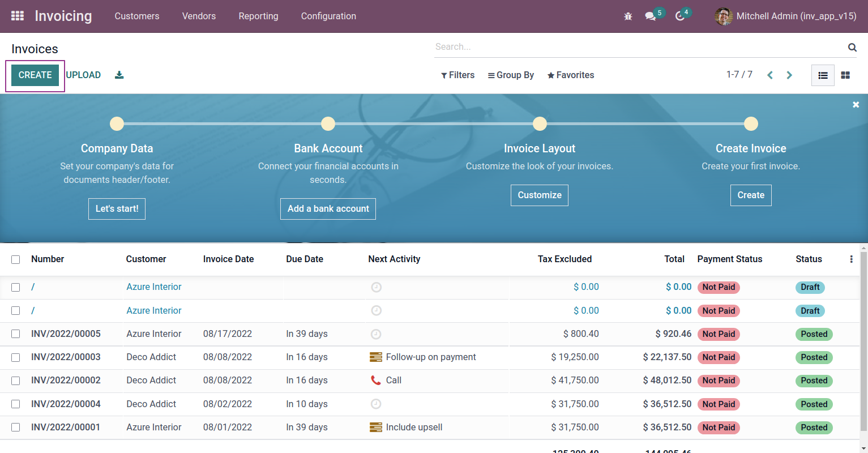
Task: Click the Invoicing app title
Action: click(x=63, y=16)
